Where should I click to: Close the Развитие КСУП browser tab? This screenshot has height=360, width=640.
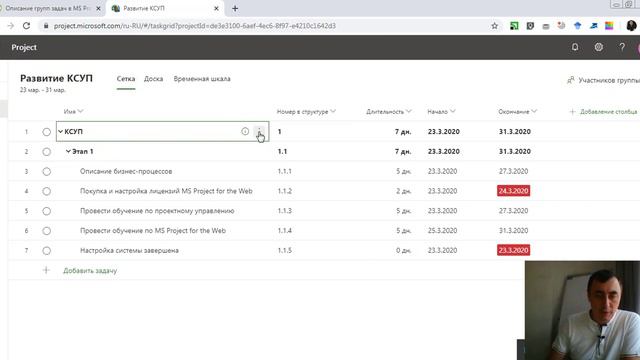[x=216, y=9]
